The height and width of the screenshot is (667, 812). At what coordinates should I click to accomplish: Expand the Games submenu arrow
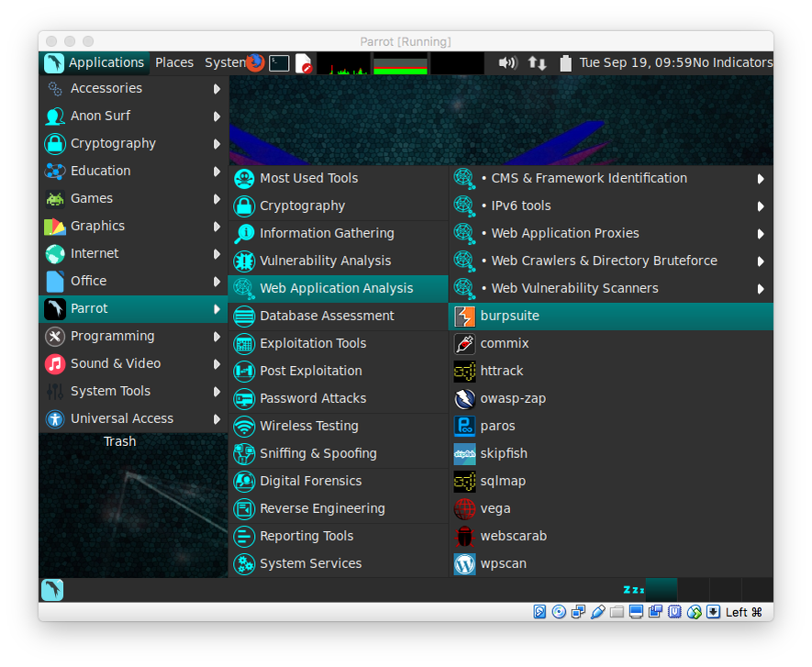[x=217, y=199]
